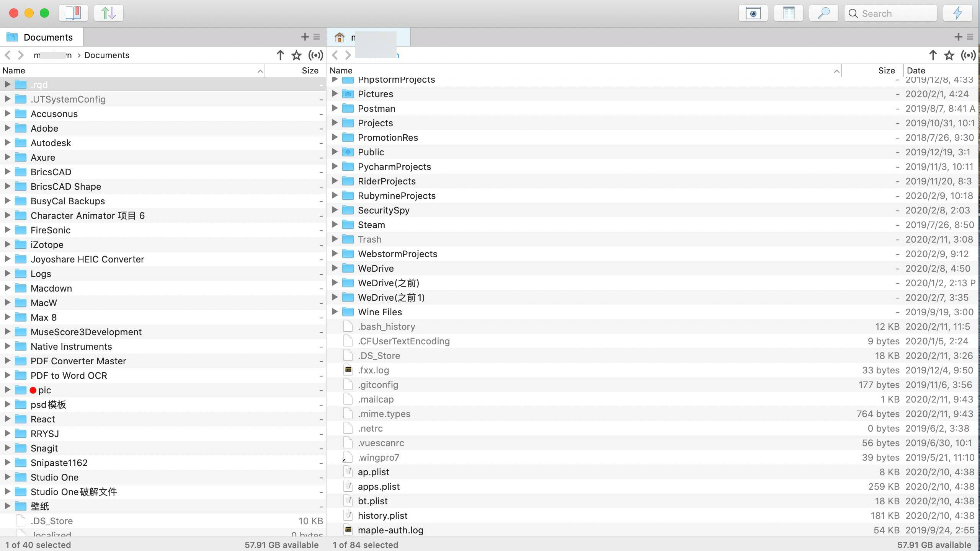
Task: Go forward in left pane history
Action: 21,55
